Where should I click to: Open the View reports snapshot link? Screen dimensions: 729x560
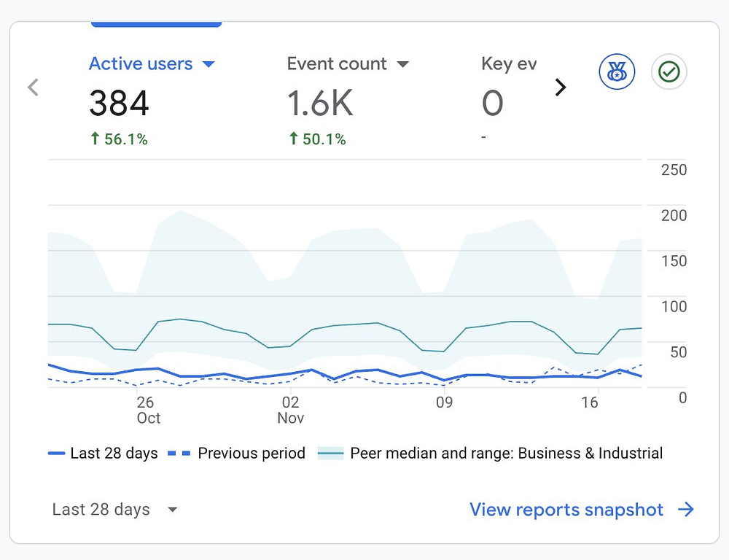pos(566,510)
